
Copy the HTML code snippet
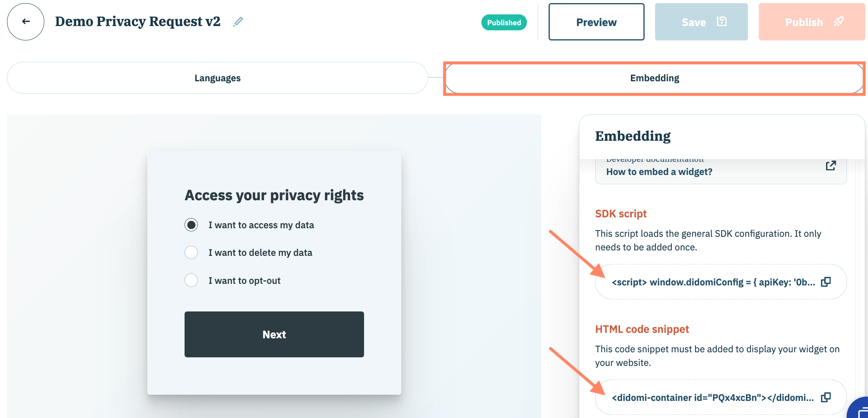coord(826,397)
